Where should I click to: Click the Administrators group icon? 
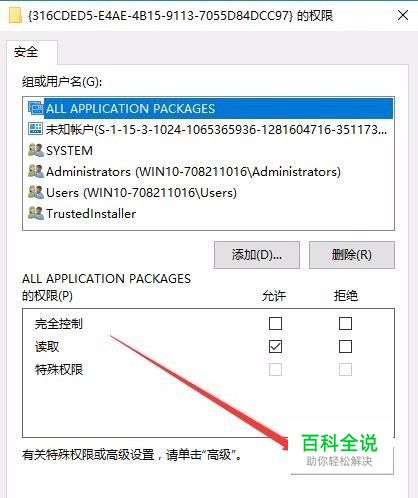[x=35, y=171]
